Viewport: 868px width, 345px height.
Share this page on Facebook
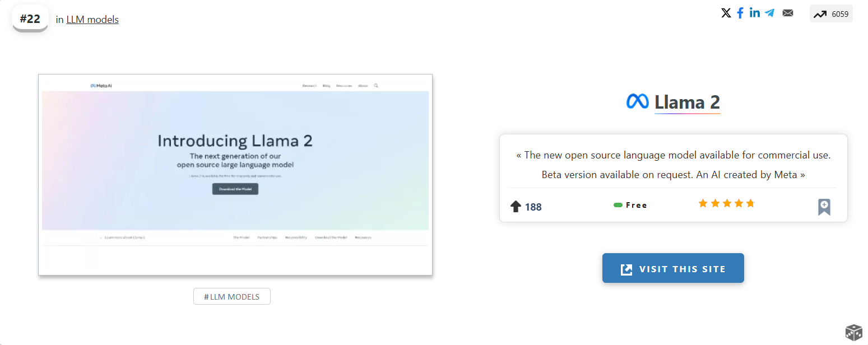(740, 13)
